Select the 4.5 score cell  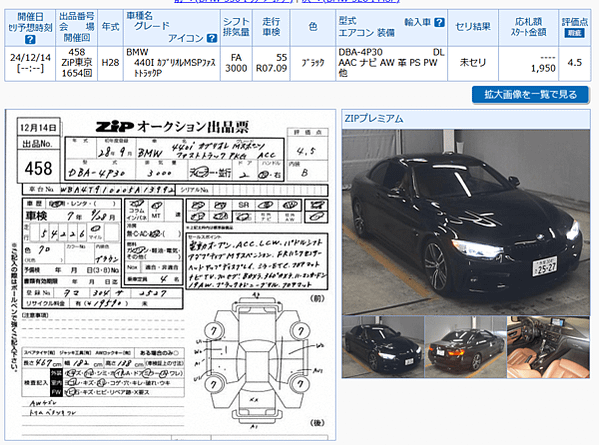tap(575, 63)
